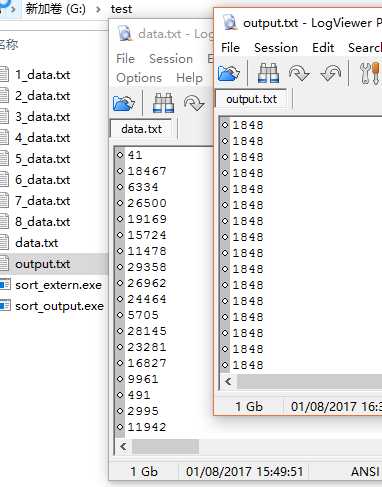Click horizontal scrollbar thumb in output.txt window
This screenshot has height=487, width=382.
pyautogui.click(x=309, y=381)
